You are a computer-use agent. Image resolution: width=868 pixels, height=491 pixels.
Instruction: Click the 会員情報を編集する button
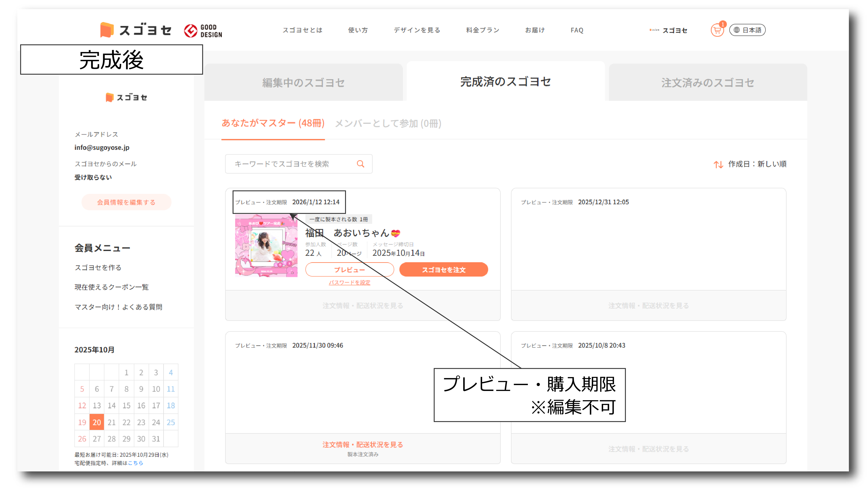126,202
